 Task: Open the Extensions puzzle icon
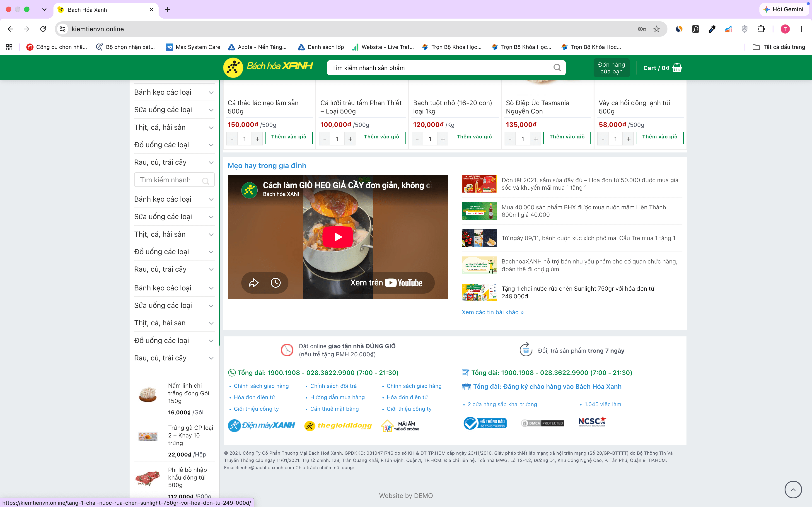[x=761, y=29]
